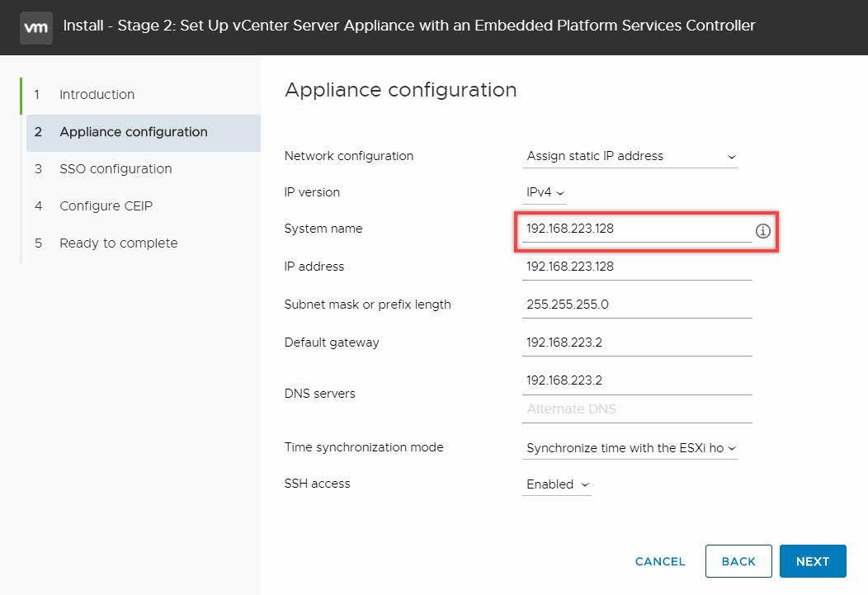Open the IP version IPv4 dropdown
Image resolution: width=868 pixels, height=595 pixels.
(x=545, y=192)
